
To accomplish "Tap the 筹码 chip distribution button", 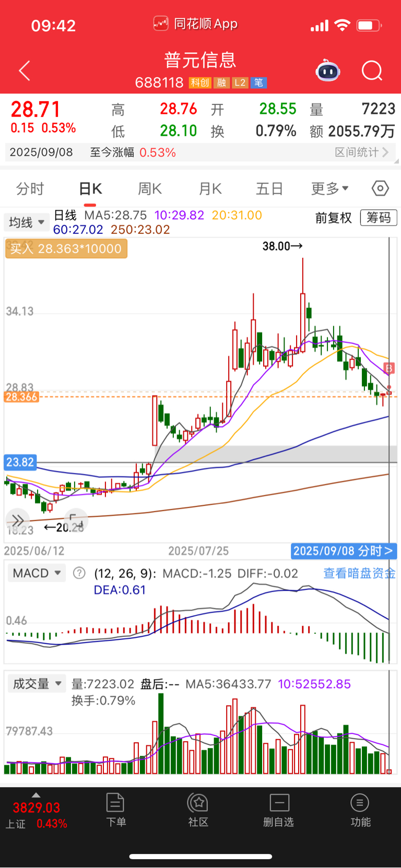I will (379, 218).
